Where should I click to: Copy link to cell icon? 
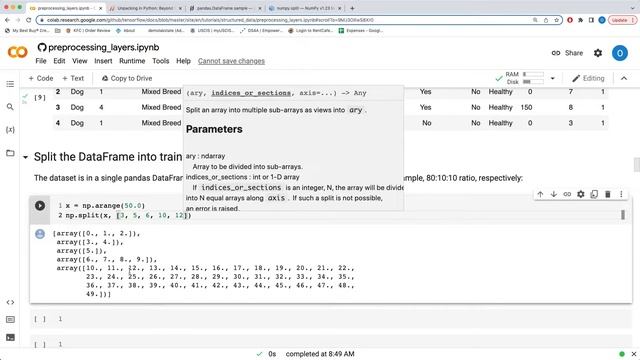tap(567, 194)
